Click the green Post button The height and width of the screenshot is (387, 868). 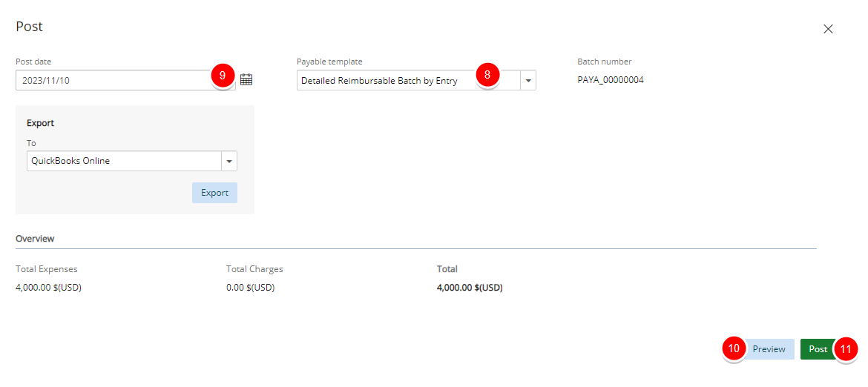click(x=818, y=349)
